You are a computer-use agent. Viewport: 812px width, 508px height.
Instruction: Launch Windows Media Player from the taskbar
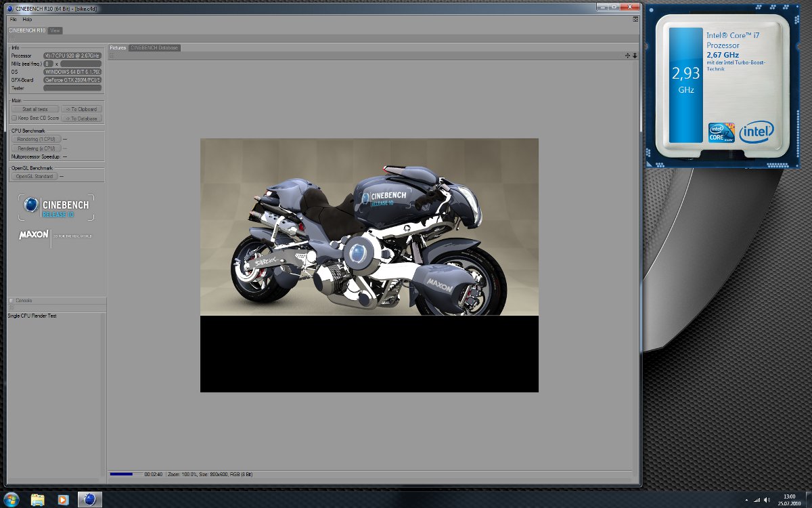[x=63, y=499]
